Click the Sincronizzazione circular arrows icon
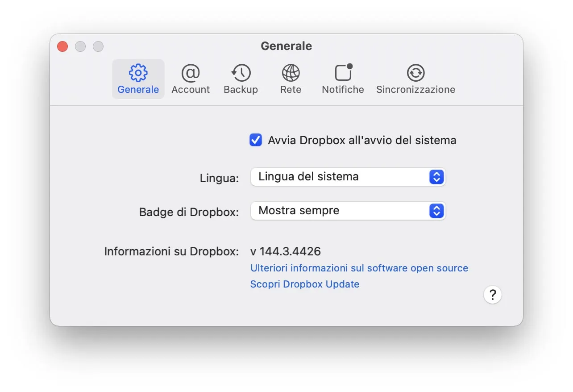This screenshot has height=392, width=573. coord(415,72)
